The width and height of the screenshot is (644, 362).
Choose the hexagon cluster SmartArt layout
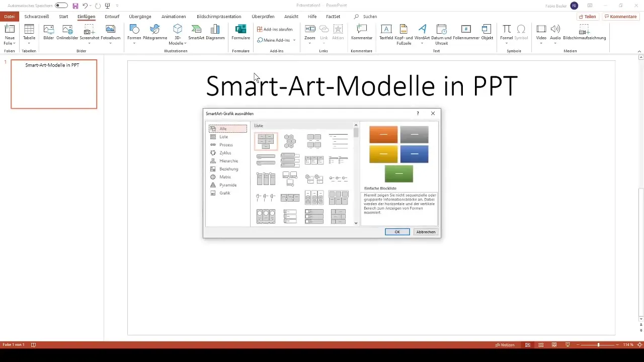[x=290, y=141]
